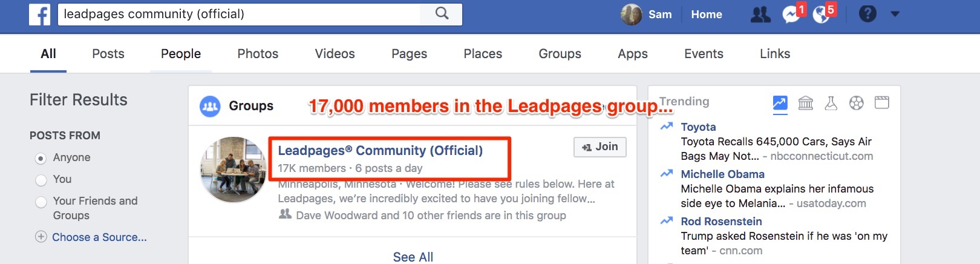
Task: Show sports trending ball icon
Action: [x=857, y=103]
